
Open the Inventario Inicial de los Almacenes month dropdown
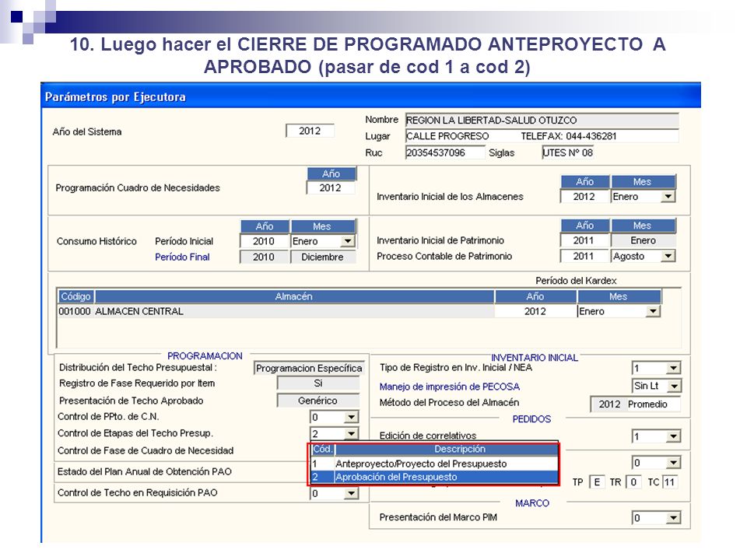click(x=668, y=197)
